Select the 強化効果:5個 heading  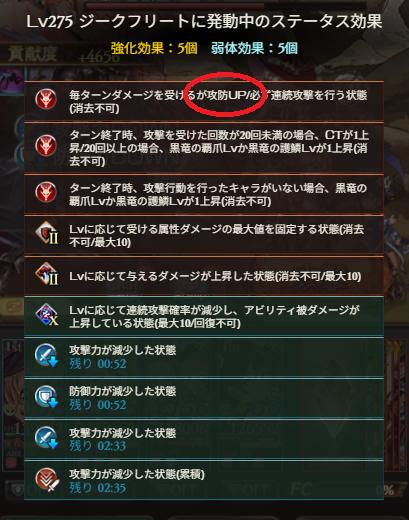(154, 48)
